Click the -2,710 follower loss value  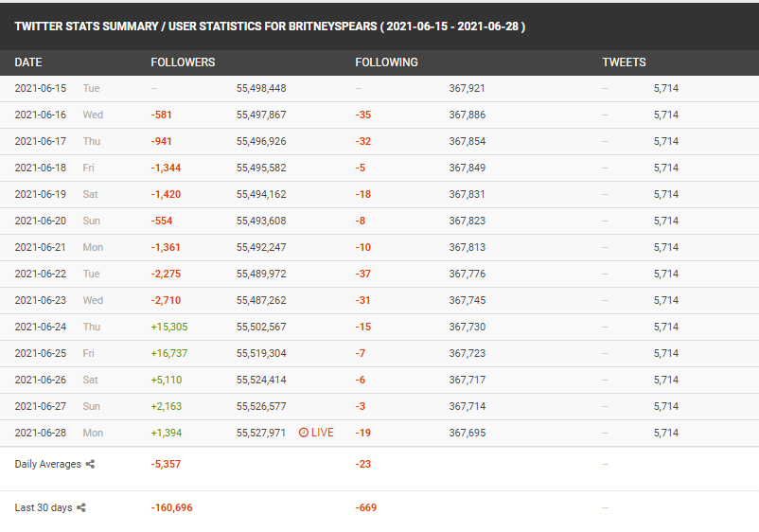click(166, 301)
